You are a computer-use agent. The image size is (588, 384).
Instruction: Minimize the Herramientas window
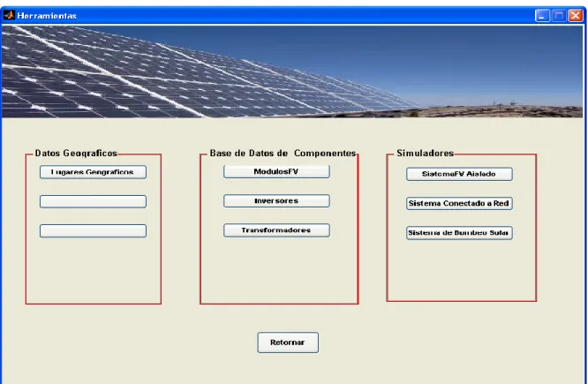coord(542,15)
